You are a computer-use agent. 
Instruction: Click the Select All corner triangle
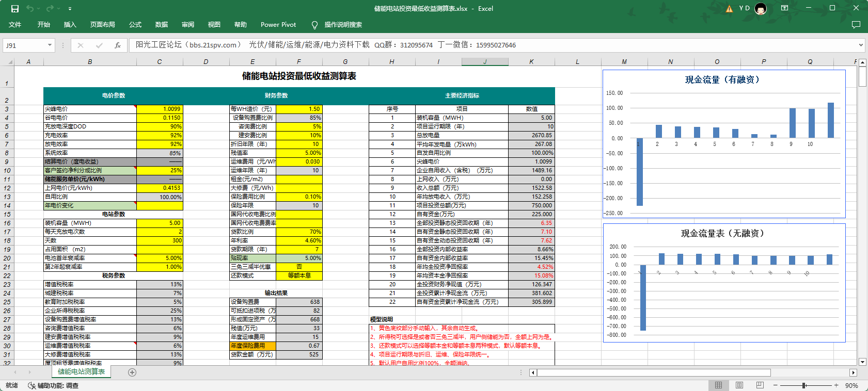(9, 62)
